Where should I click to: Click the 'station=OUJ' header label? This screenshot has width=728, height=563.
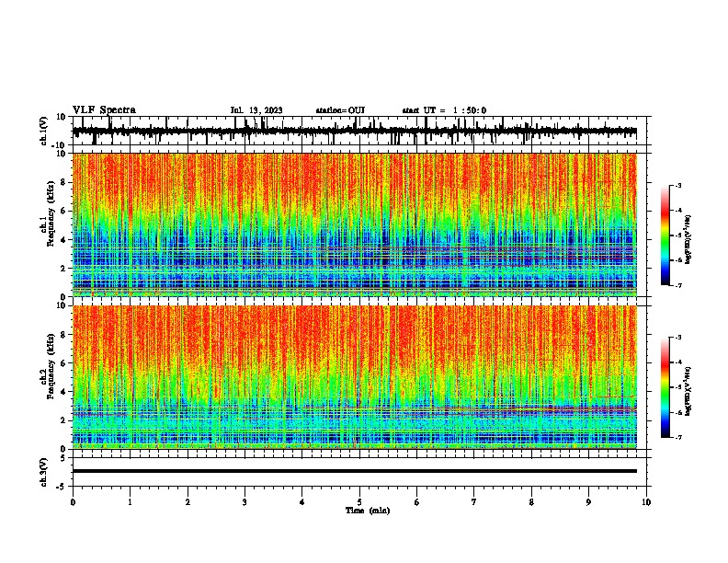pos(340,110)
